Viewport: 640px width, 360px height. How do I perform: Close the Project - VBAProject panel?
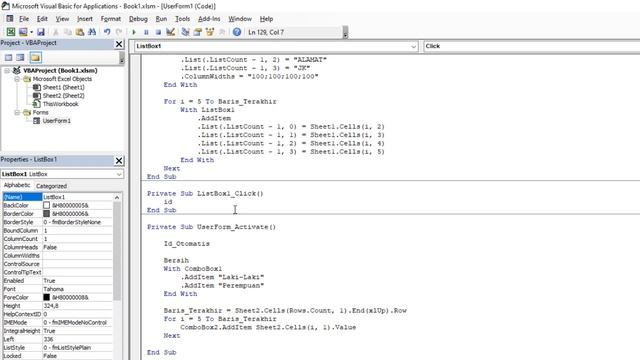[119, 44]
